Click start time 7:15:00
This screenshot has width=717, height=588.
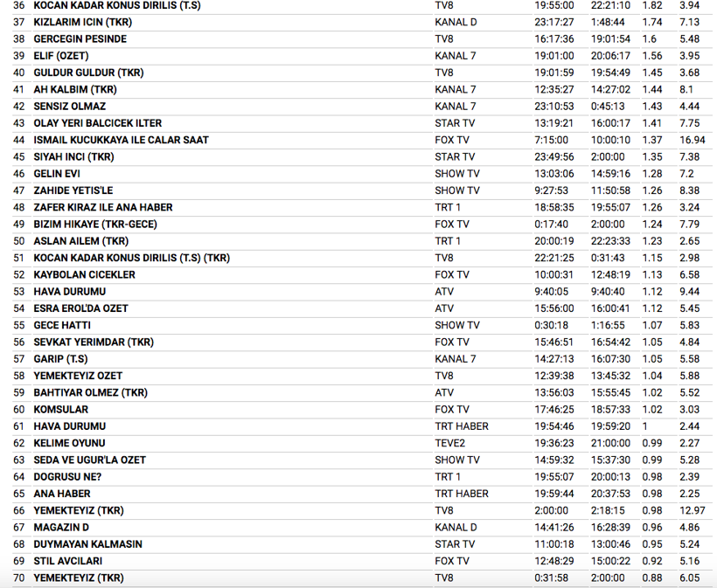(553, 140)
